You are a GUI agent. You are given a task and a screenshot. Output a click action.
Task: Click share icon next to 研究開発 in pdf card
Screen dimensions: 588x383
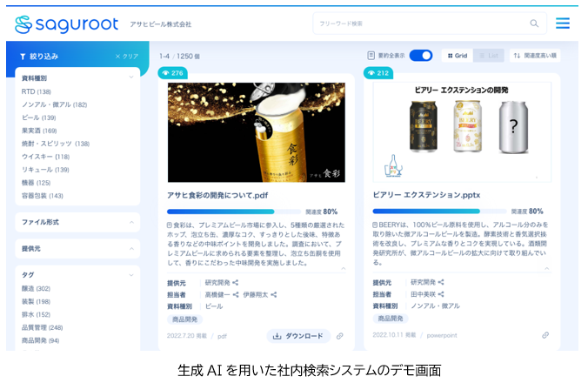click(x=236, y=283)
